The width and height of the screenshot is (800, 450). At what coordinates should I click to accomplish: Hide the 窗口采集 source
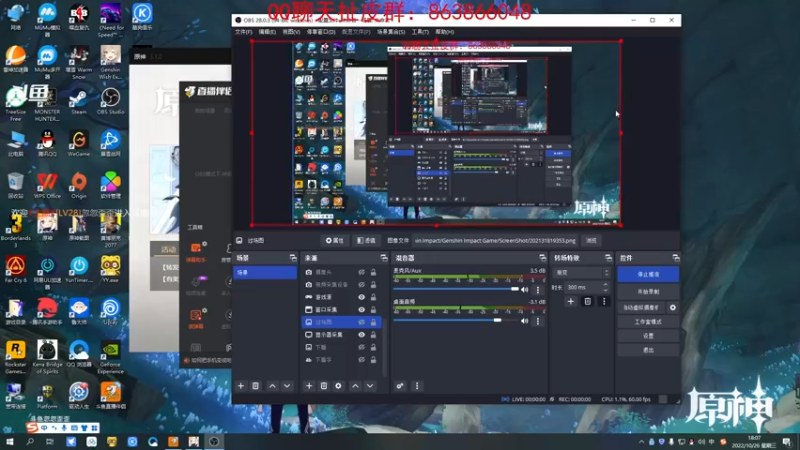[361, 310]
